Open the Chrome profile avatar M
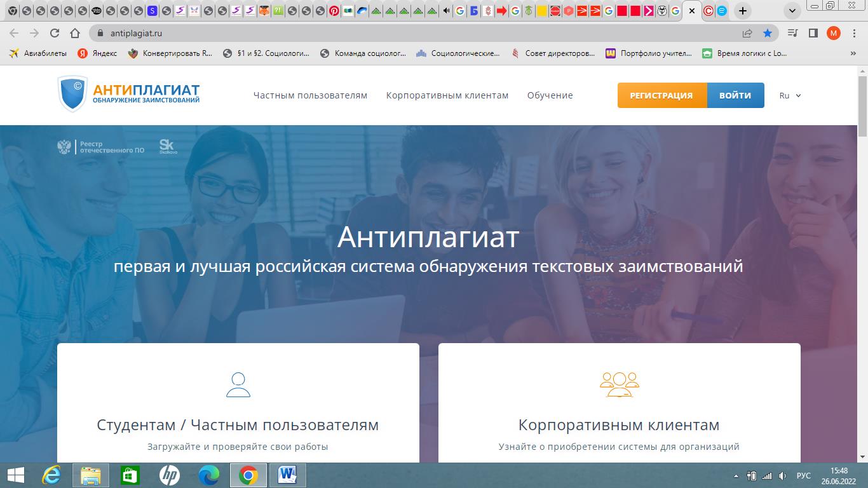The image size is (868, 488). (833, 33)
